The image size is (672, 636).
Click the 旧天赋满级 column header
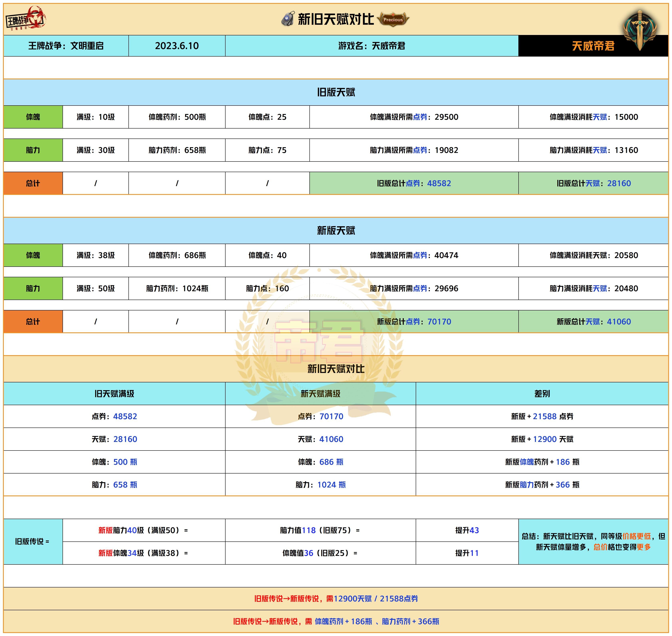point(114,394)
